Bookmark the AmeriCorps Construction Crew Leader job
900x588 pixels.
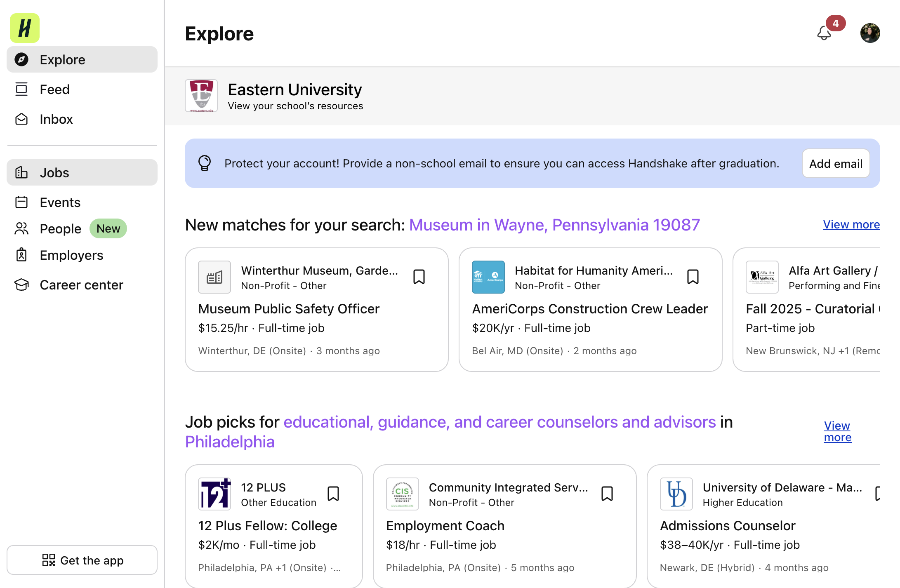693,277
